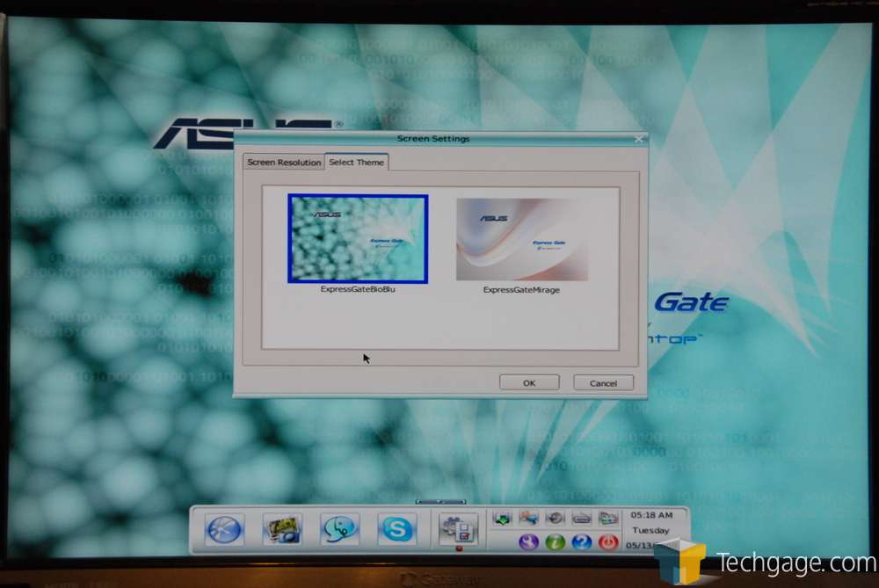879x588 pixels.
Task: Open the network settings tray icon
Action: [528, 519]
